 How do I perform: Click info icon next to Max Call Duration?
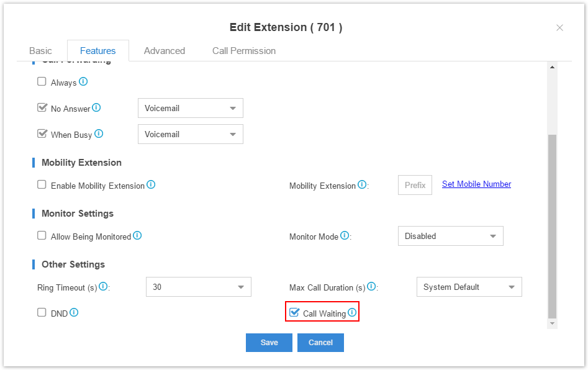[371, 286]
